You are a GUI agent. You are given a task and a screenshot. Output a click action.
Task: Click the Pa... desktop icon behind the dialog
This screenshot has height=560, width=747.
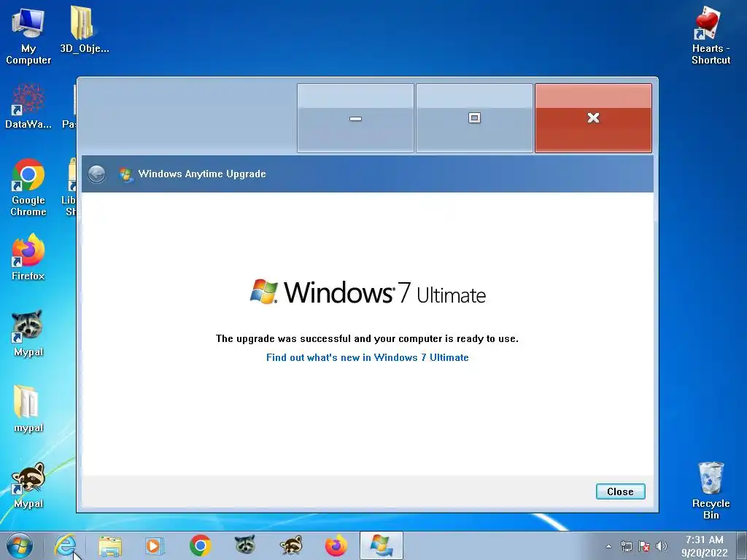click(69, 106)
